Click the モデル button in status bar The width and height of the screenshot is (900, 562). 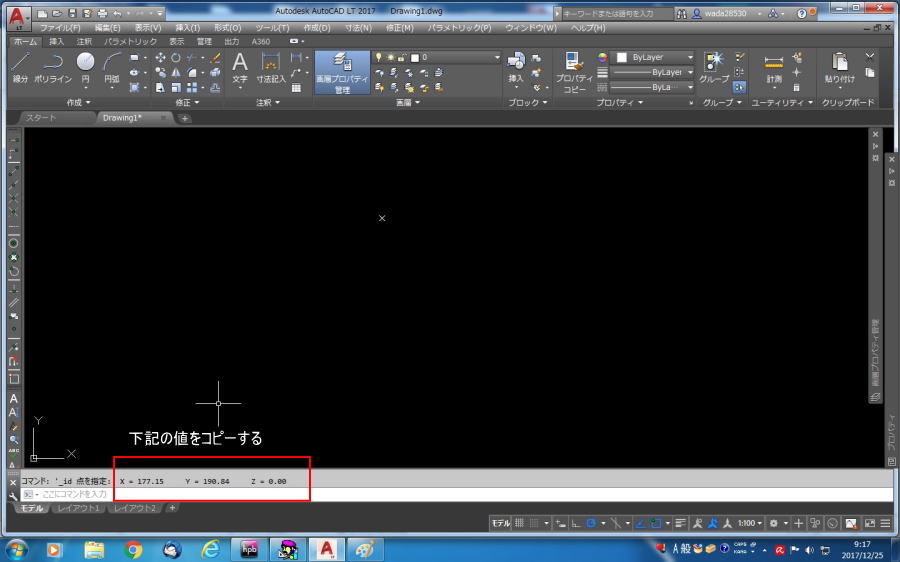501,523
